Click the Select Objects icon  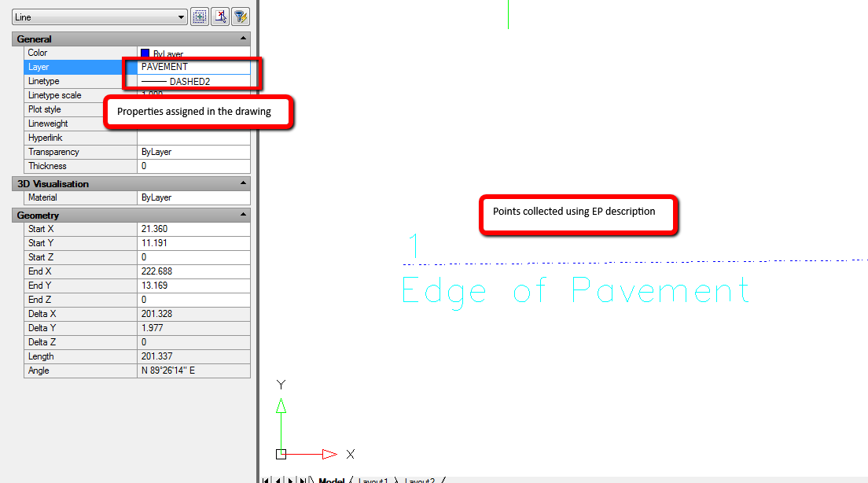click(x=220, y=17)
